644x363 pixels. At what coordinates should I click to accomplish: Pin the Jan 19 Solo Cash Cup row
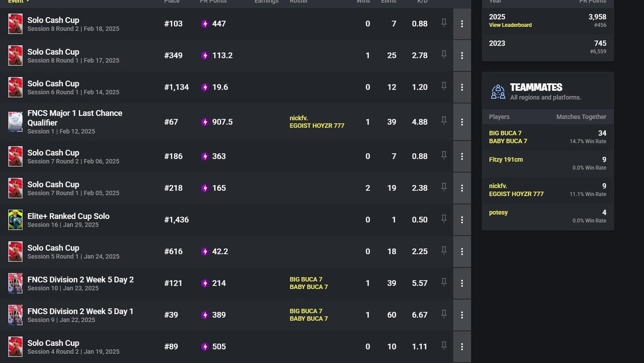point(444,345)
